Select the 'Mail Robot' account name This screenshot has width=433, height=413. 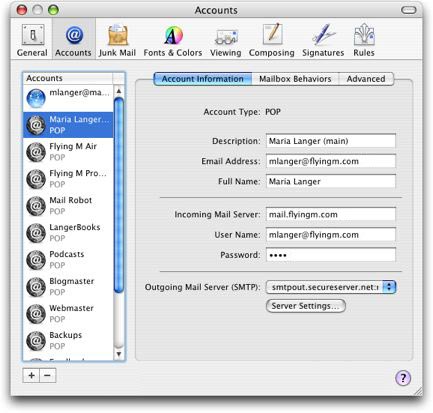71,200
